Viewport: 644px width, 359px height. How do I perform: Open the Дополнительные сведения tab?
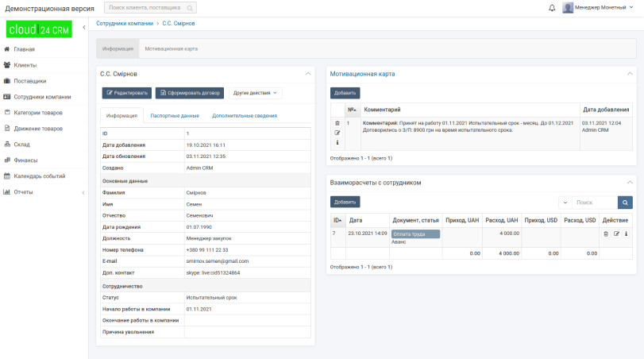tap(244, 116)
